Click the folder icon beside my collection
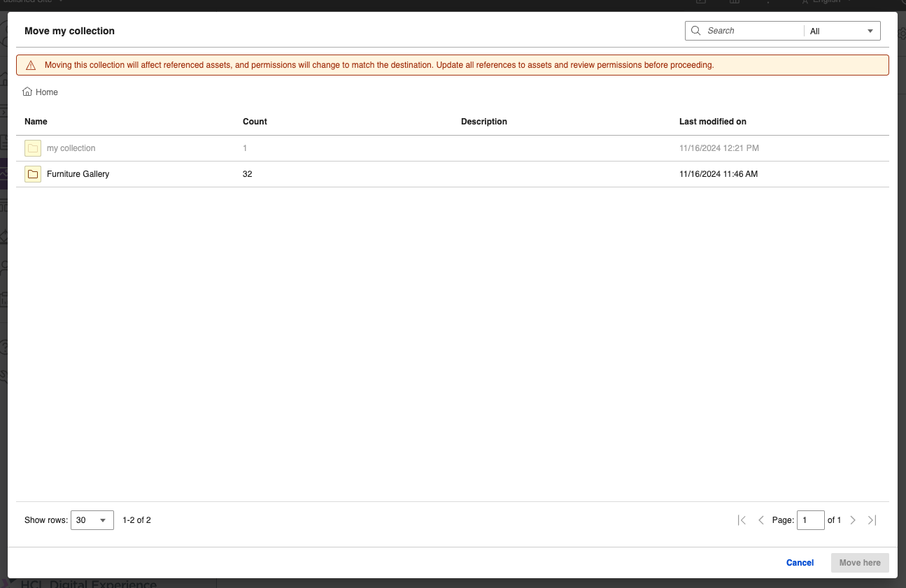The height and width of the screenshot is (588, 906). click(33, 148)
